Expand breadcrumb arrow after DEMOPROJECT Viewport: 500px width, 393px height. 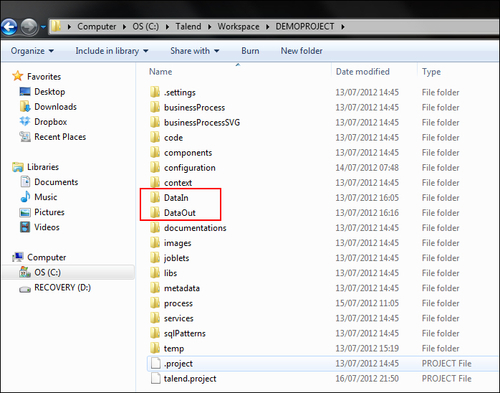(x=342, y=27)
